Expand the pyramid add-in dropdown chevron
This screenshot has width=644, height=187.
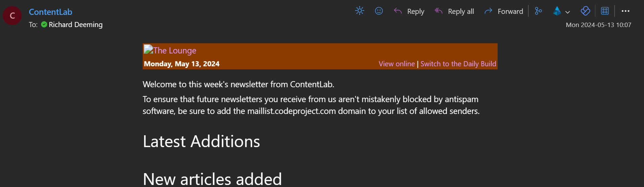(x=568, y=12)
